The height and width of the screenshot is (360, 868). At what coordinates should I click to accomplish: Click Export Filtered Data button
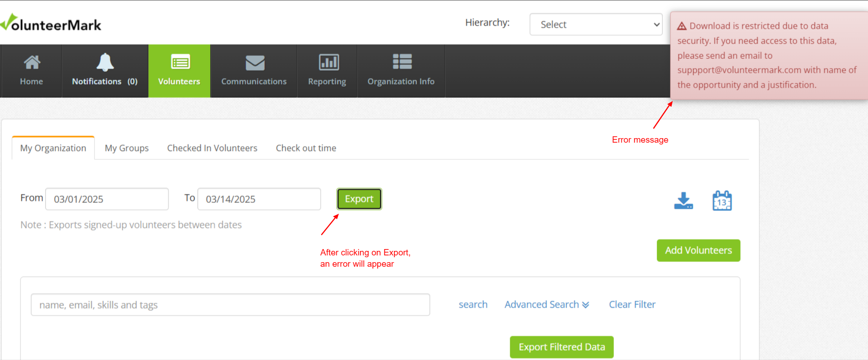(x=561, y=347)
